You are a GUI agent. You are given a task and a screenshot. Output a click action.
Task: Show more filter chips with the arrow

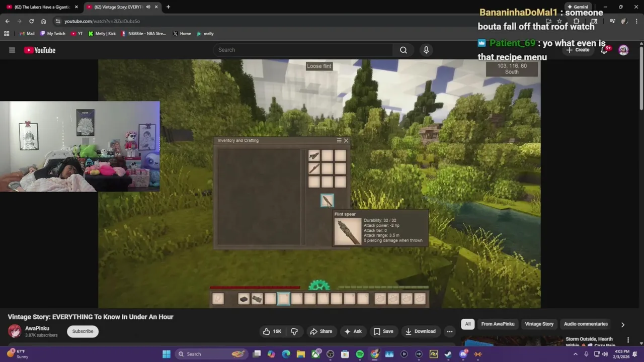623,325
